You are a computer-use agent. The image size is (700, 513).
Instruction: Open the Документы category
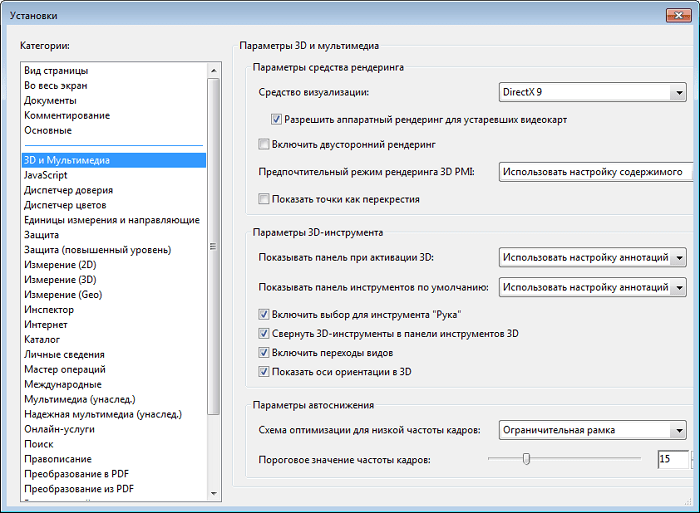click(114, 100)
